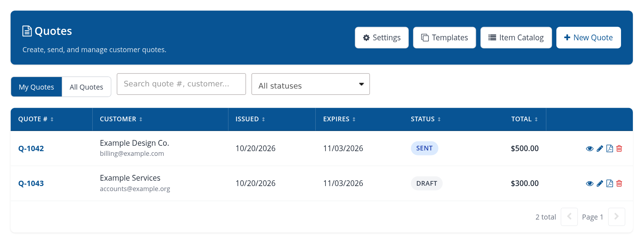Viewport: 644px width, 244px height.
Task: Click the DRAFT status badge
Action: tap(427, 183)
